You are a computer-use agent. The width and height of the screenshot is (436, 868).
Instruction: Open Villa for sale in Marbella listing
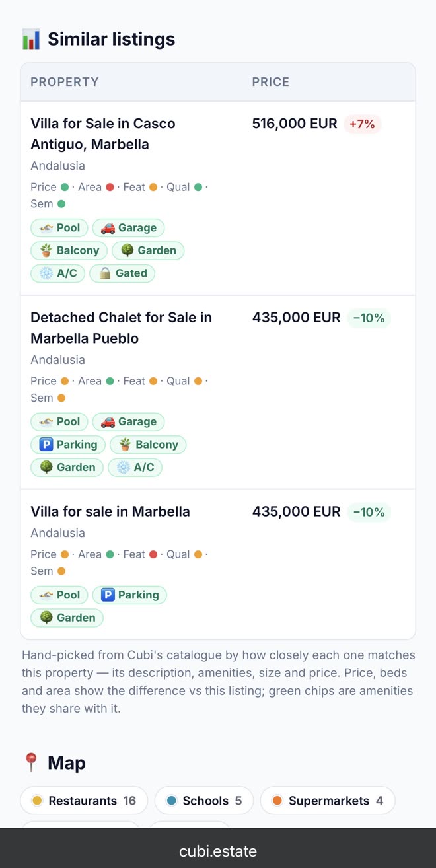[x=110, y=511]
